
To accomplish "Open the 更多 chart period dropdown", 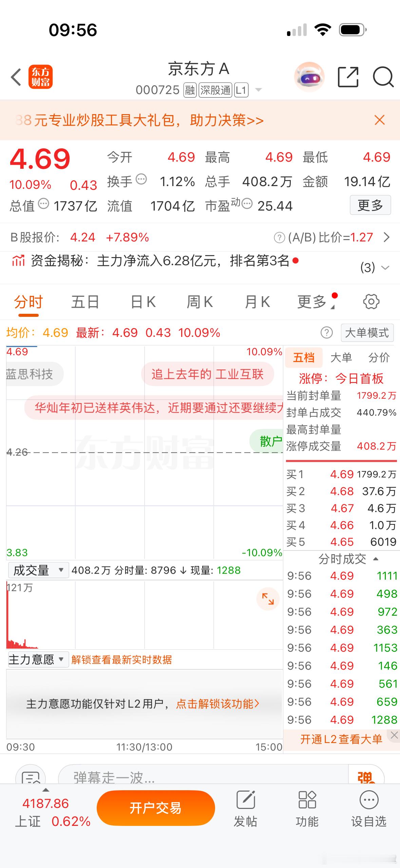I will (316, 302).
